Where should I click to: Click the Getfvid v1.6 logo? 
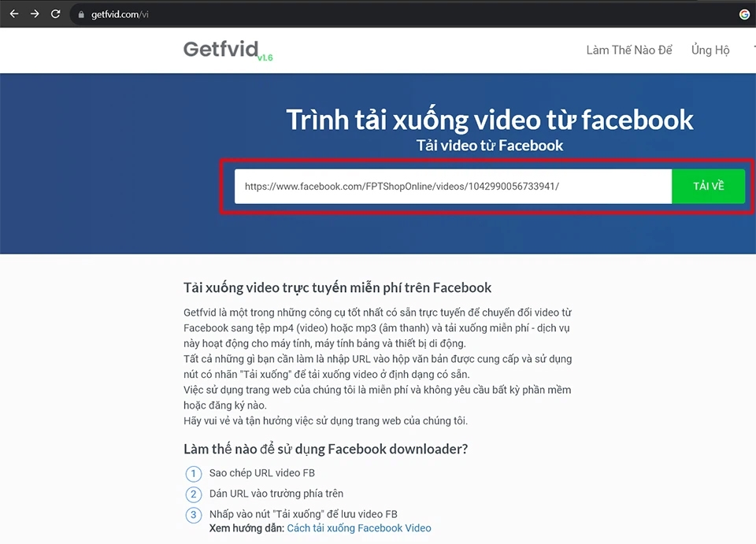pos(228,50)
